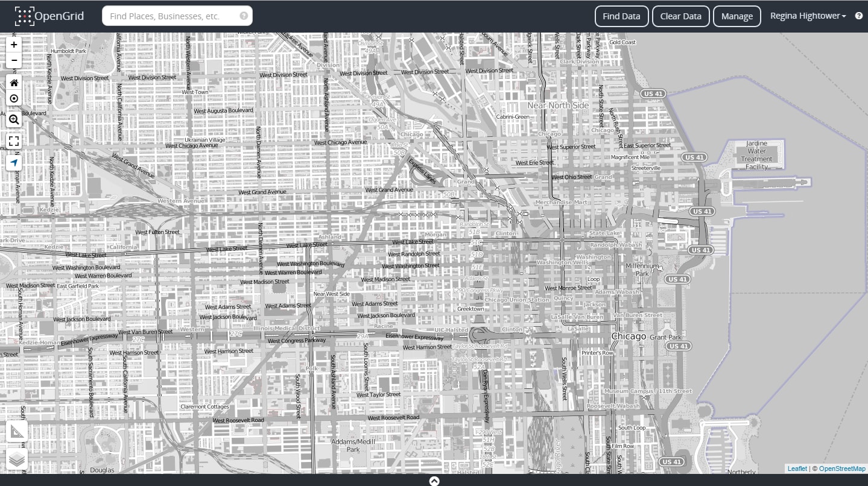Toggle fullscreen map mode
Image resolution: width=868 pixels, height=486 pixels.
tap(14, 142)
